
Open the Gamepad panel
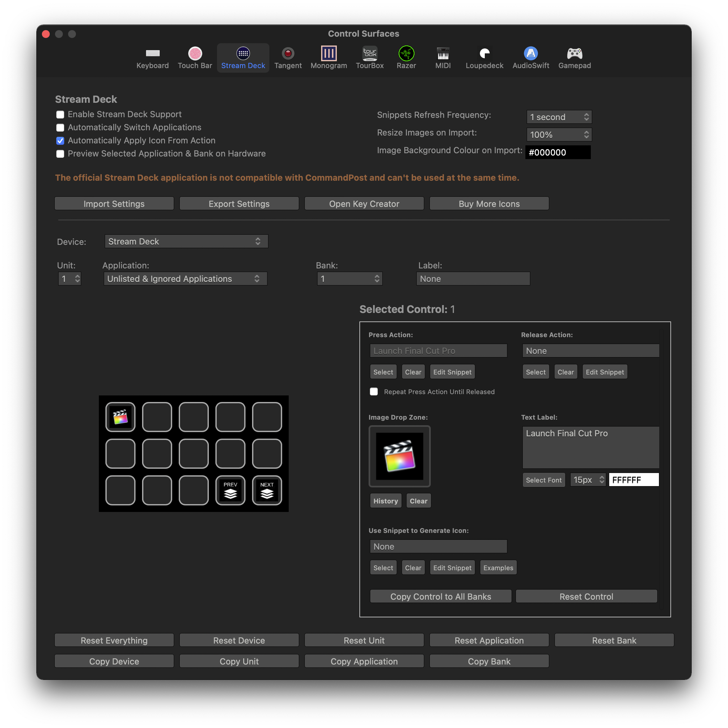(574, 58)
